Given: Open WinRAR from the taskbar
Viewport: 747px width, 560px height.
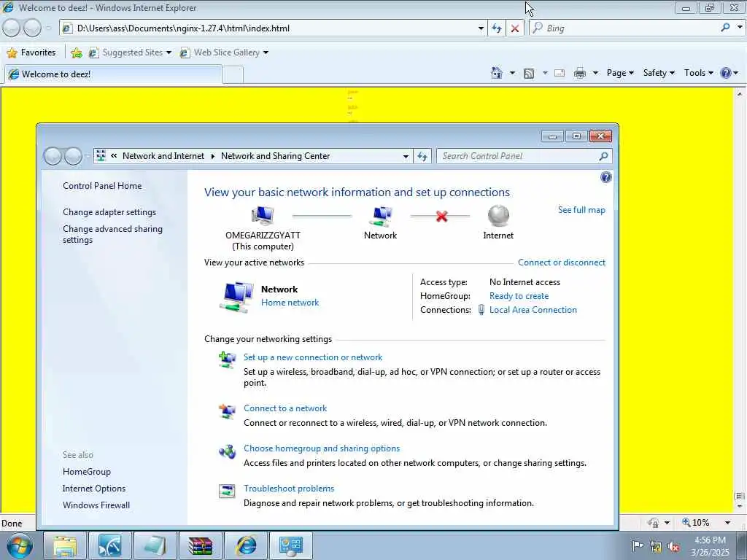Looking at the screenshot, I should [200, 545].
